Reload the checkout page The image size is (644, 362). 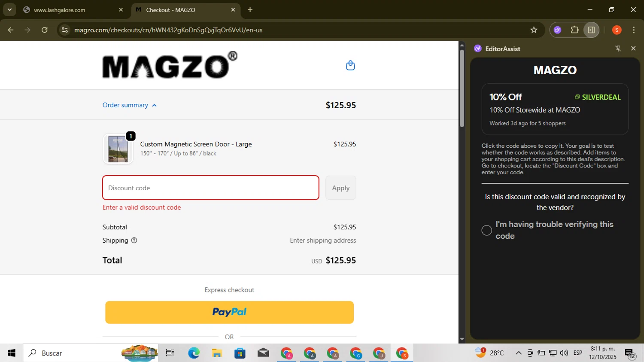45,30
